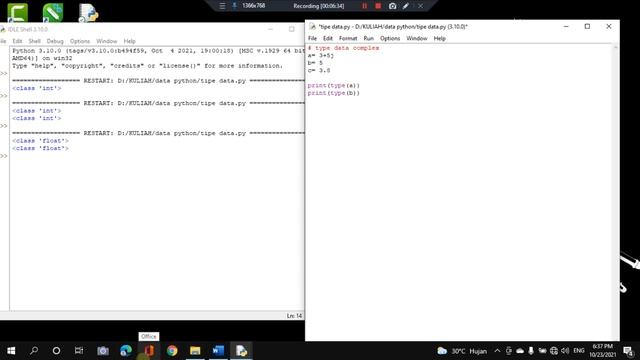Open the Camtasia desktop shortcut
Screen dimensions: 640x360
pyautogui.click(x=18, y=12)
